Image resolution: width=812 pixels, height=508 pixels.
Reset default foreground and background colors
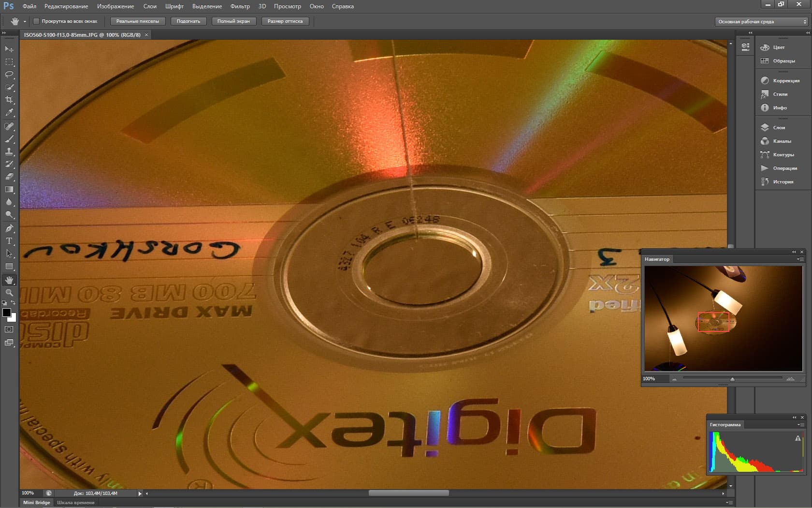pyautogui.click(x=4, y=303)
